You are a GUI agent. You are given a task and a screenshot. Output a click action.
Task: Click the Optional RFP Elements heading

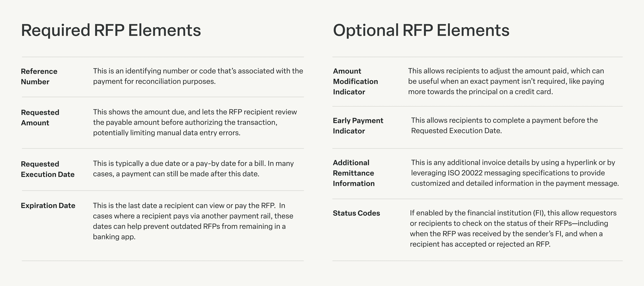421,30
